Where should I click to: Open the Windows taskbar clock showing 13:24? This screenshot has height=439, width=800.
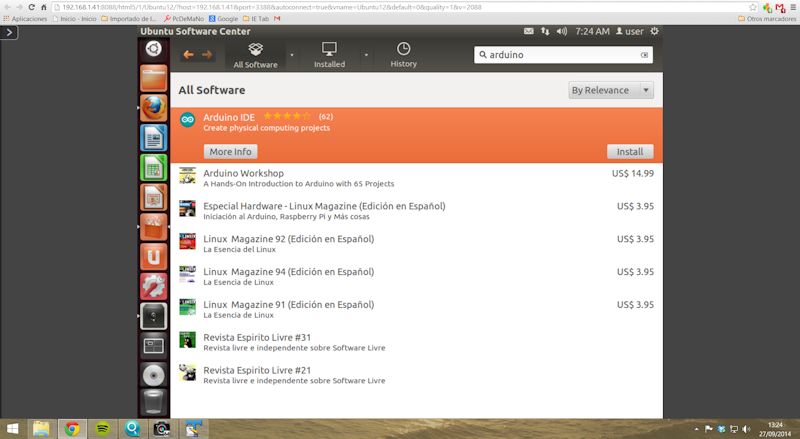(775, 429)
